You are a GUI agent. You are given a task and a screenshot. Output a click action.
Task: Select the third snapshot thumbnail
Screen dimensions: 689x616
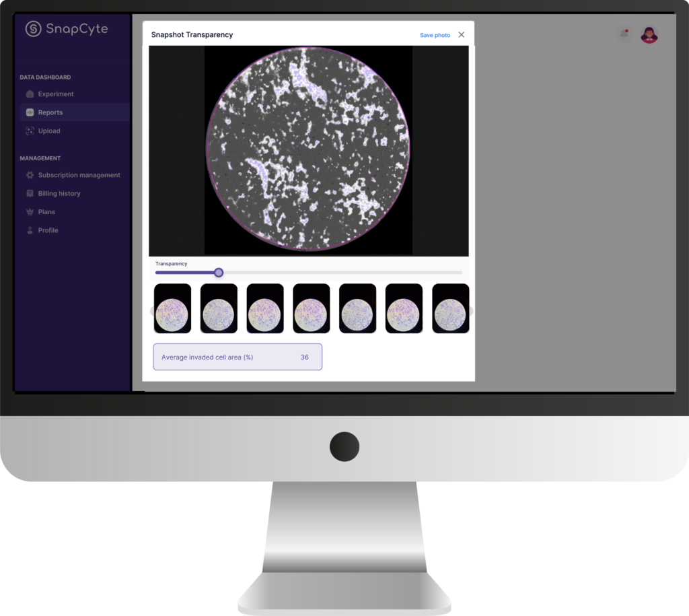click(x=265, y=308)
